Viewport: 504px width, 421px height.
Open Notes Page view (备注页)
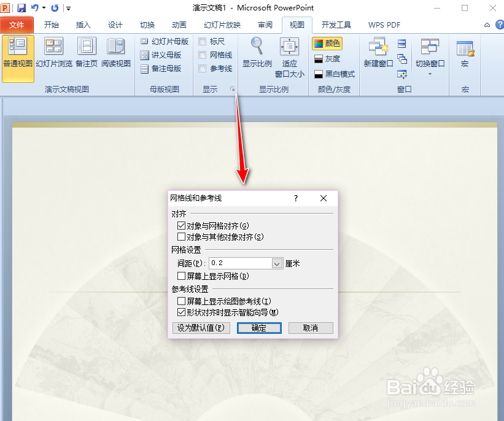pos(87,53)
